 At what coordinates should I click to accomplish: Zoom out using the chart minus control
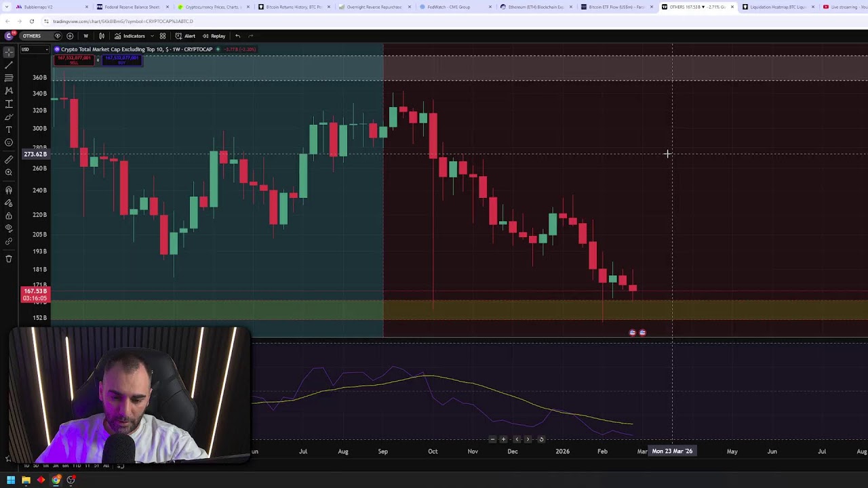click(x=492, y=439)
